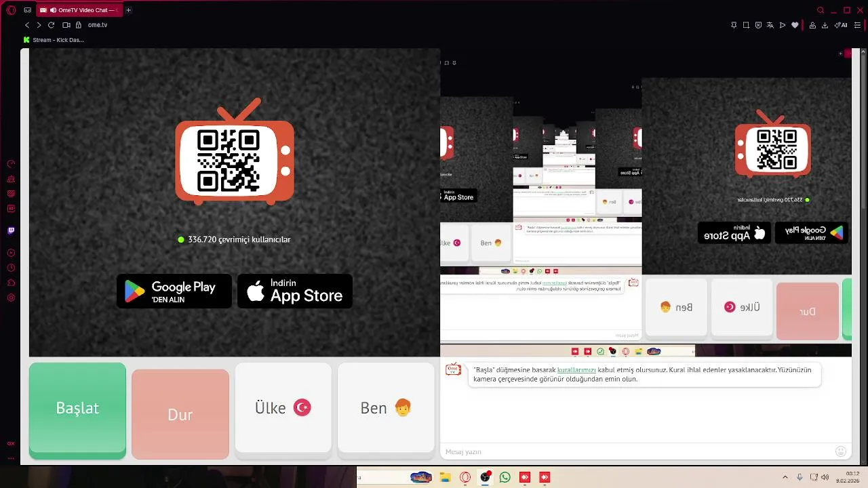Search tabs with the magnifier icon
This screenshot has height=488, width=868.
coord(821,10)
